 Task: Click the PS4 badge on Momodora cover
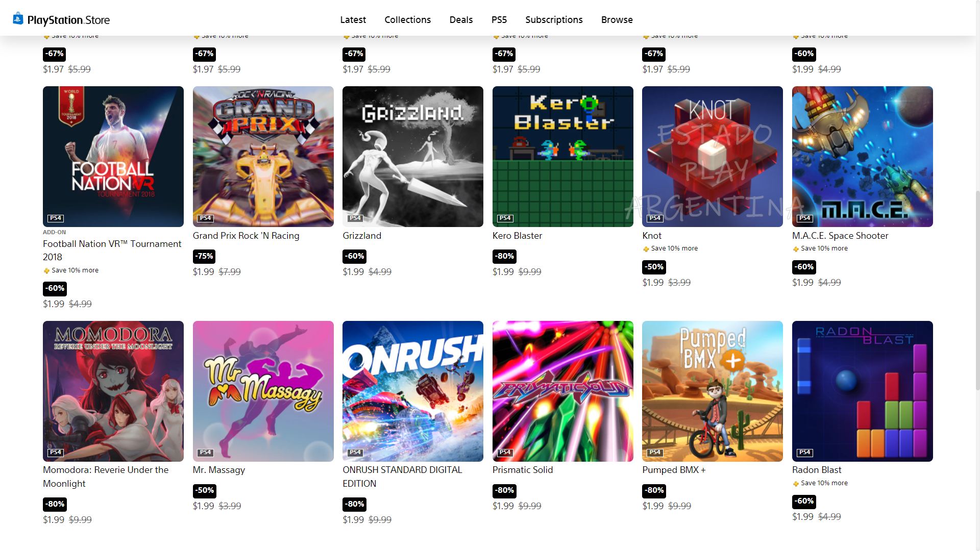click(56, 453)
